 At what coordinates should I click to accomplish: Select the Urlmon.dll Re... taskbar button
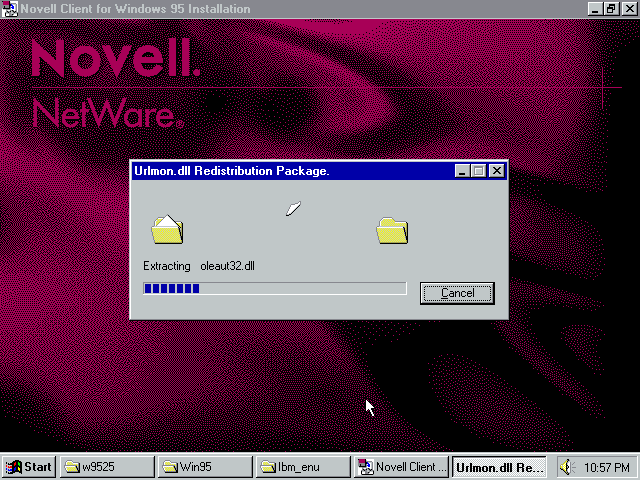pyautogui.click(x=499, y=467)
